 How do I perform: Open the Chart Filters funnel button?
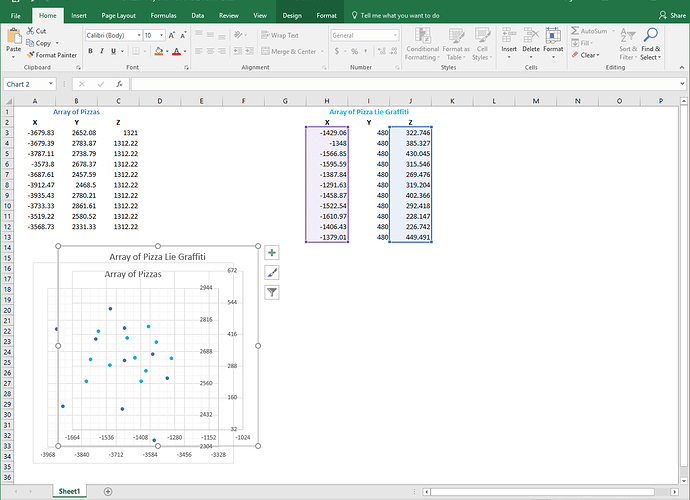[x=272, y=292]
